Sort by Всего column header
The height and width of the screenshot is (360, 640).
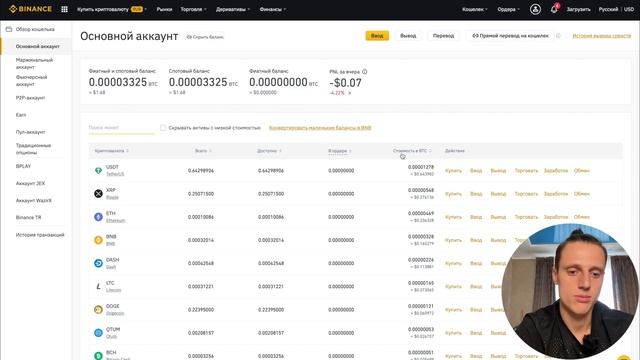203,151
